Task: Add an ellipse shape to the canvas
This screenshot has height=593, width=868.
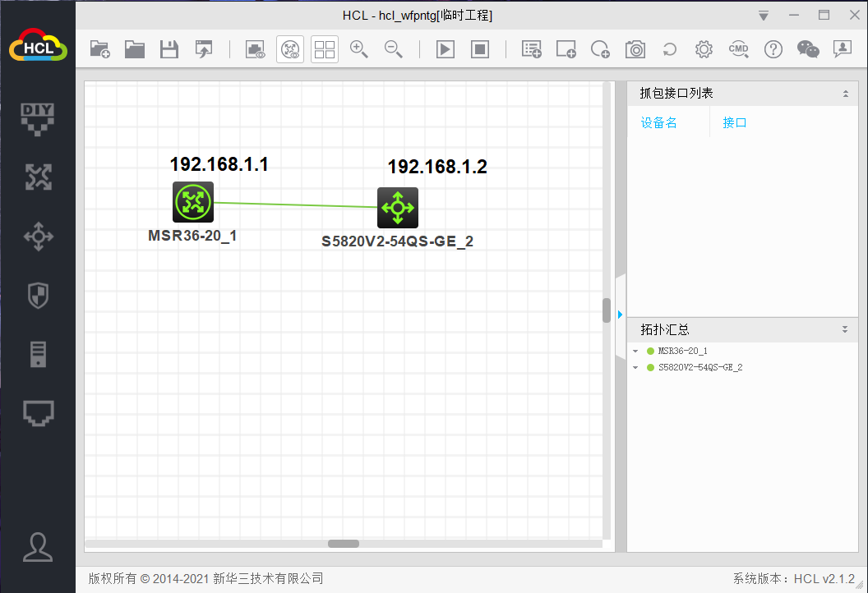Action: click(600, 49)
